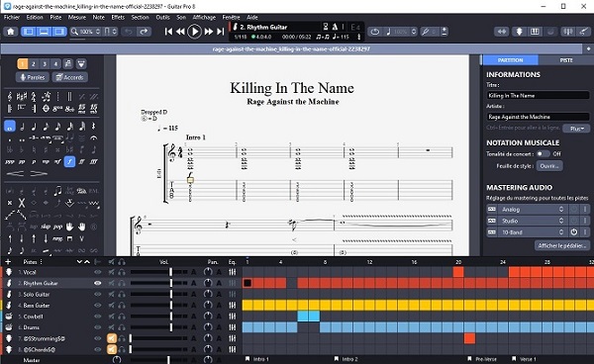Screen dimensions: 594x364
Task: Unmute the @$Strumming$@ track
Action: [111, 338]
